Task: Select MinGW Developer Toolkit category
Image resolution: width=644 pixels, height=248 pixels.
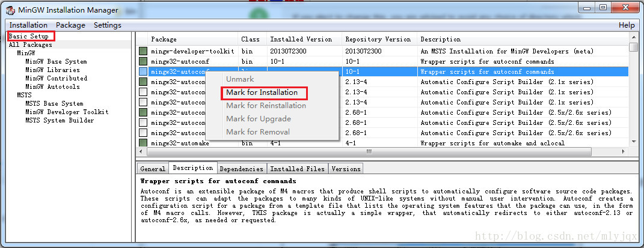Action: click(67, 112)
